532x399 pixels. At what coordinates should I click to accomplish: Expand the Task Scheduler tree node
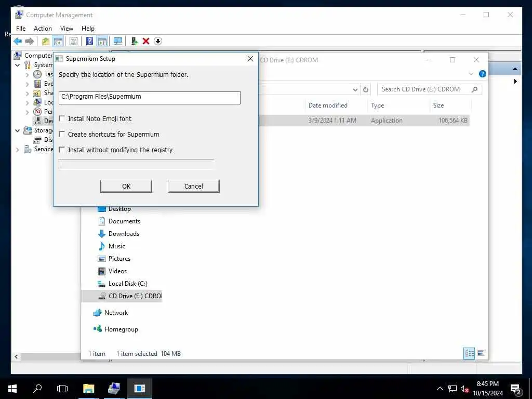point(27,75)
